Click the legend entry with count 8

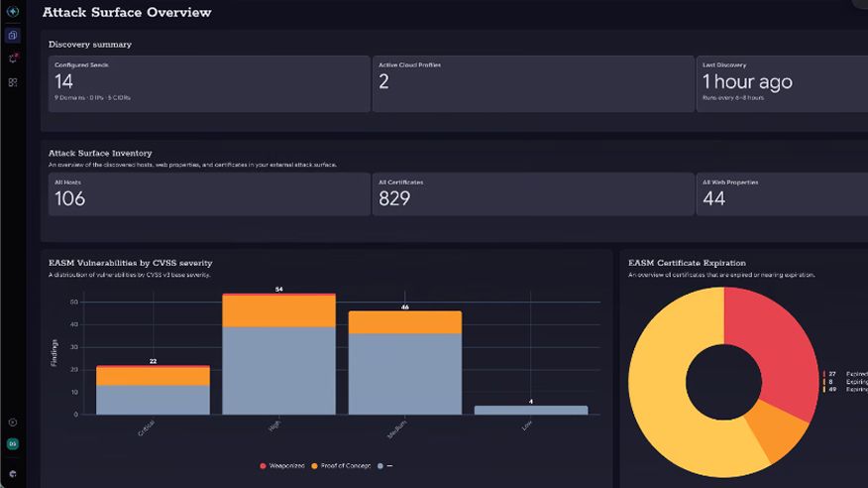coord(845,382)
